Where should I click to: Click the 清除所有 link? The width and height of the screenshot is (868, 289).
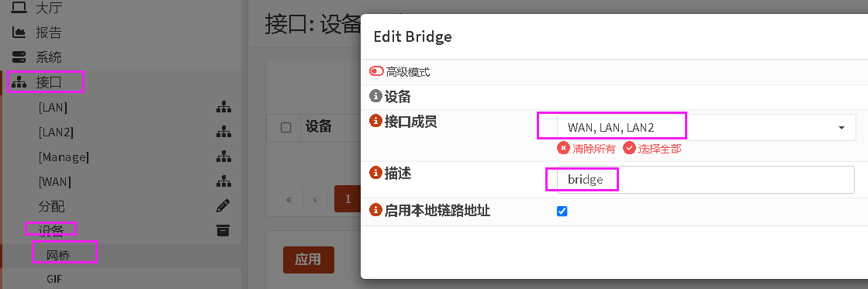pos(586,148)
